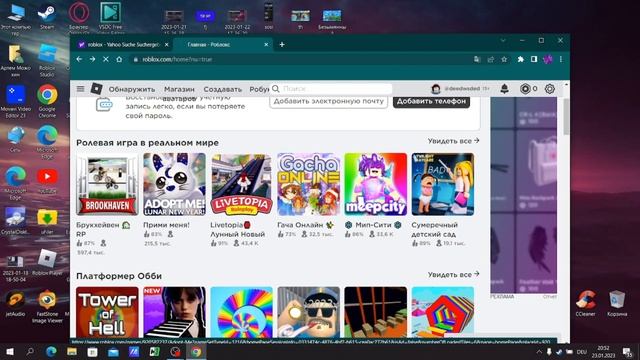The height and width of the screenshot is (360, 640).
Task: See all Платформер Обби games
Action: (453, 275)
